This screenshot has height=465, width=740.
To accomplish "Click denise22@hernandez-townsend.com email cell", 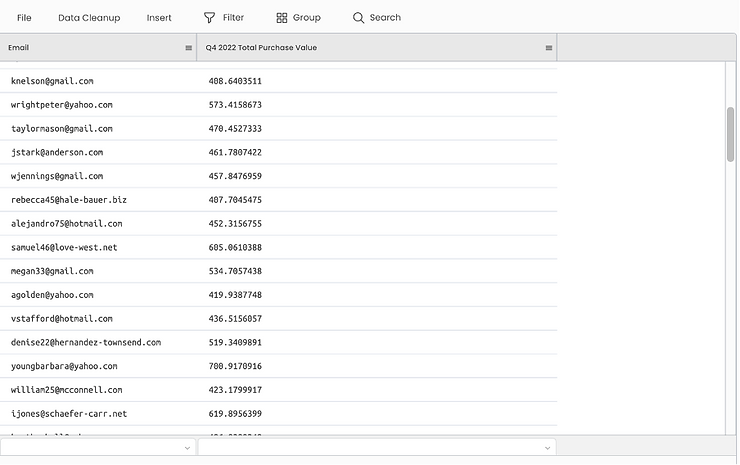I will tap(86, 342).
